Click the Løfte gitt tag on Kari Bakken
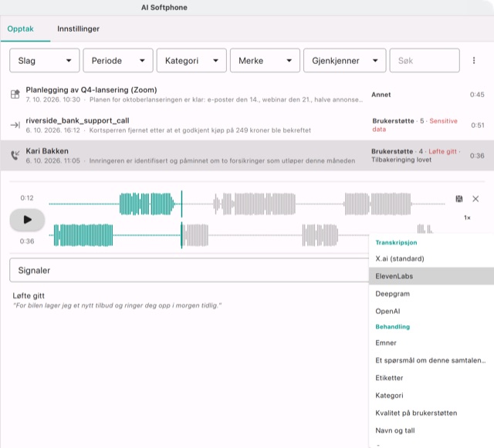 (x=442, y=151)
